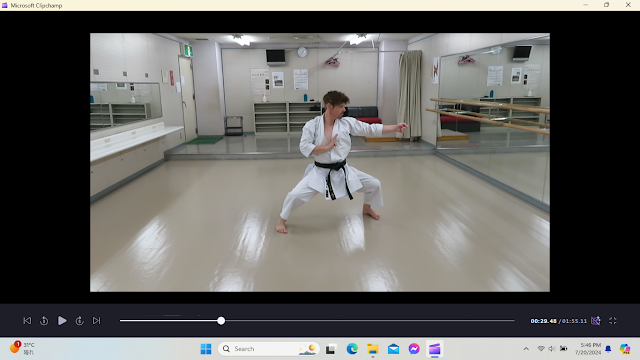Jump to the previous video
The width and height of the screenshot is (640, 360).
coord(27,321)
